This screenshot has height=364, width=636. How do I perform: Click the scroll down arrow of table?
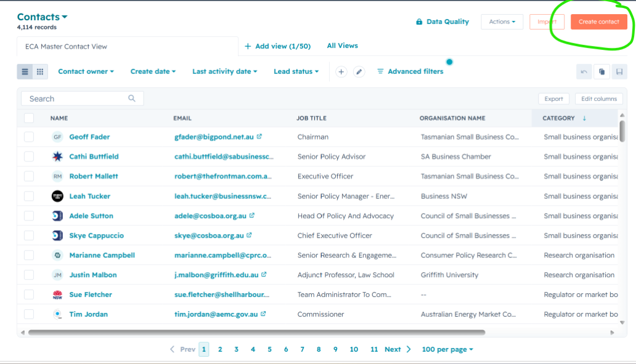[x=622, y=323]
